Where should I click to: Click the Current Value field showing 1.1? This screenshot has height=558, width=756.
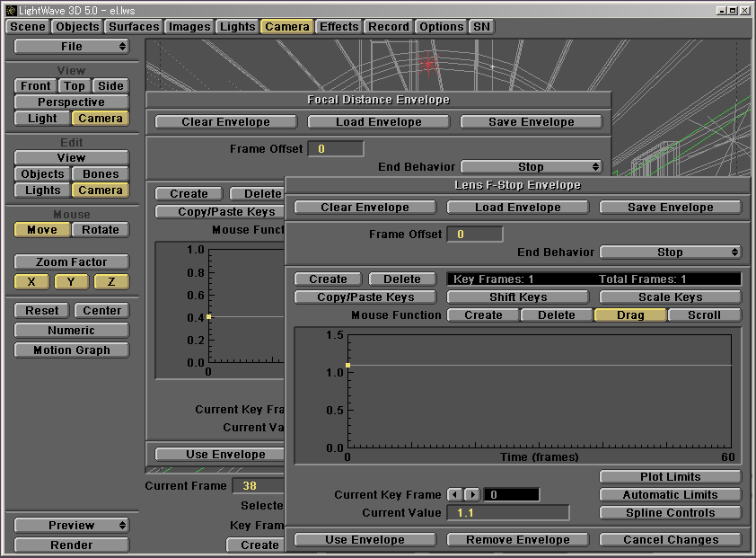pyautogui.click(x=507, y=512)
